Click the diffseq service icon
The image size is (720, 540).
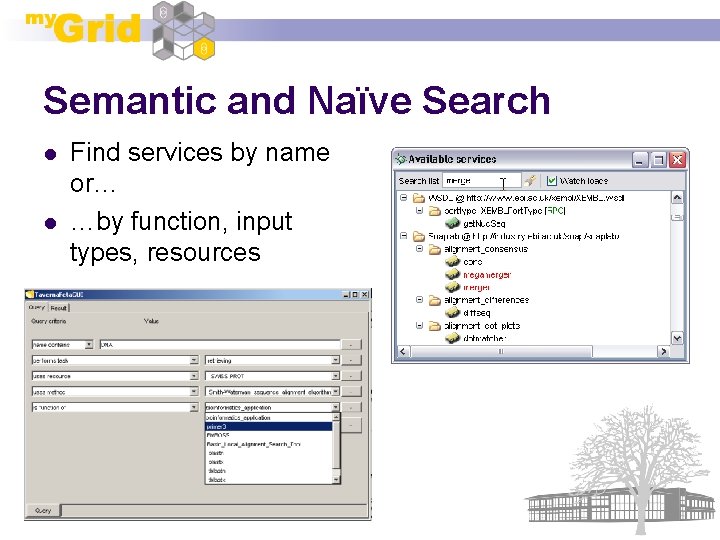[x=452, y=313]
